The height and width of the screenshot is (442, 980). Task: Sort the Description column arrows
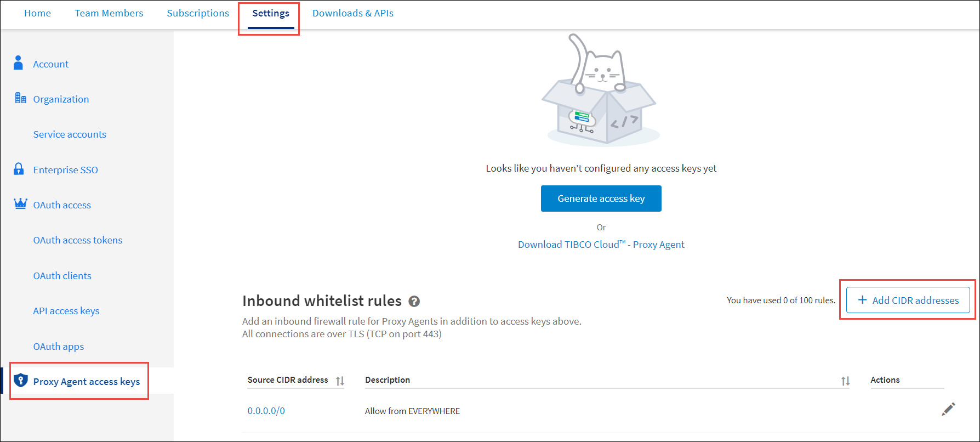point(845,381)
